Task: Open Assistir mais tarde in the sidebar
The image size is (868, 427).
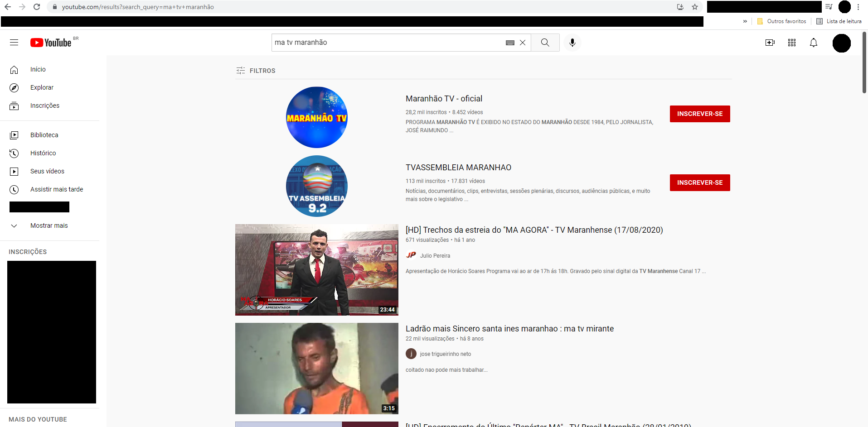Action: (x=50, y=189)
